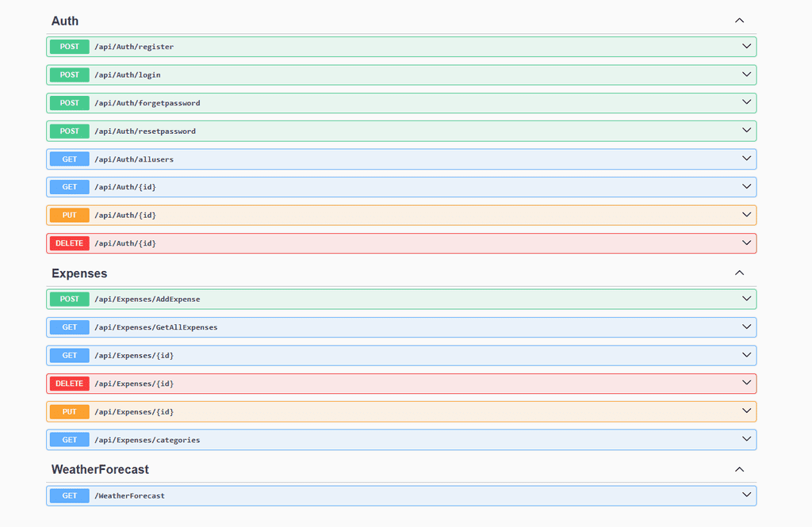Click the GET badge for /WeatherForecast
The height and width of the screenshot is (527, 812).
coord(70,496)
